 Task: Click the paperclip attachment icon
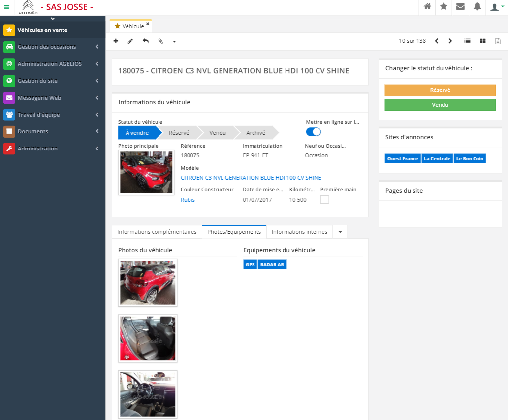160,41
